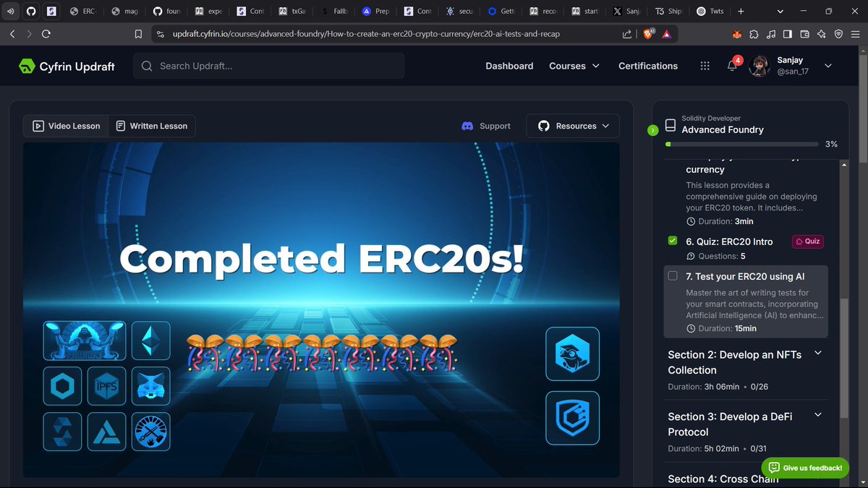Click the green collapse toggle on the course panel
Viewport: 868px width, 488px height.
pyautogui.click(x=653, y=130)
